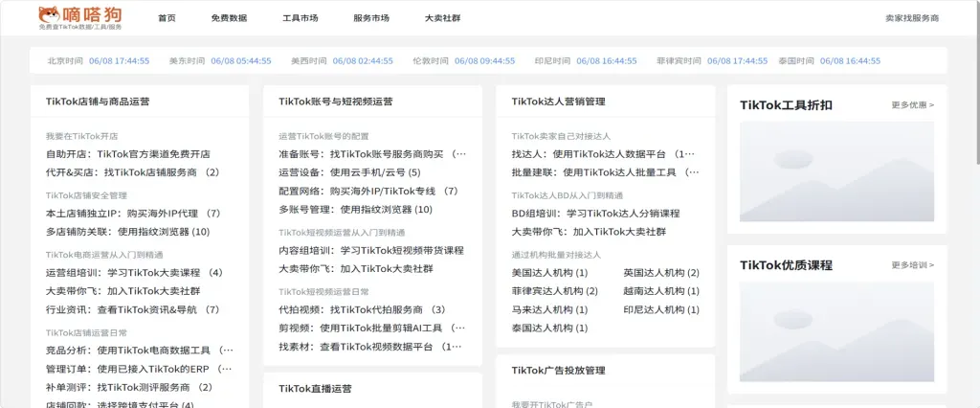
Task: Click the 菲律宾时间 clock value
Action: (x=738, y=60)
